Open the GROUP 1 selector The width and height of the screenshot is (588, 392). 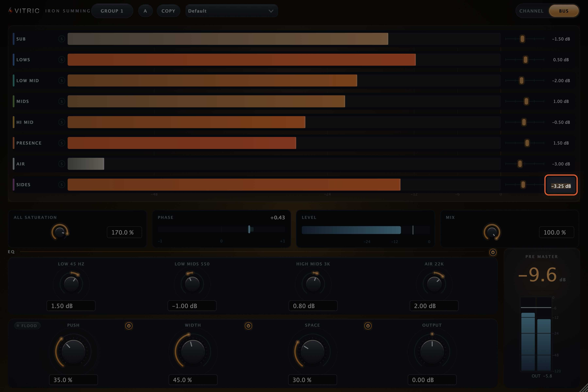tap(112, 11)
